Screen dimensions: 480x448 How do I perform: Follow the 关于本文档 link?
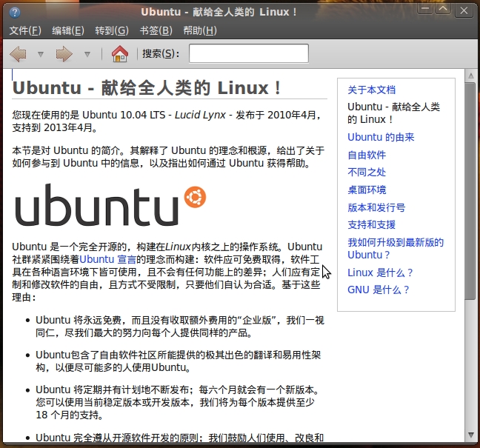371,90
